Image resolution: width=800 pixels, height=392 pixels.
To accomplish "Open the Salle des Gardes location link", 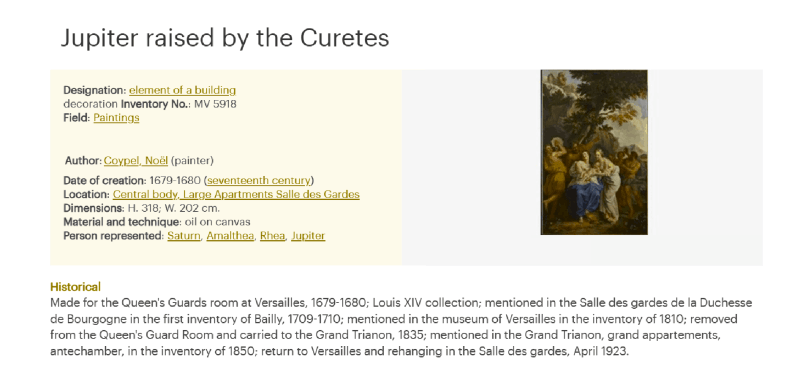I will [236, 194].
